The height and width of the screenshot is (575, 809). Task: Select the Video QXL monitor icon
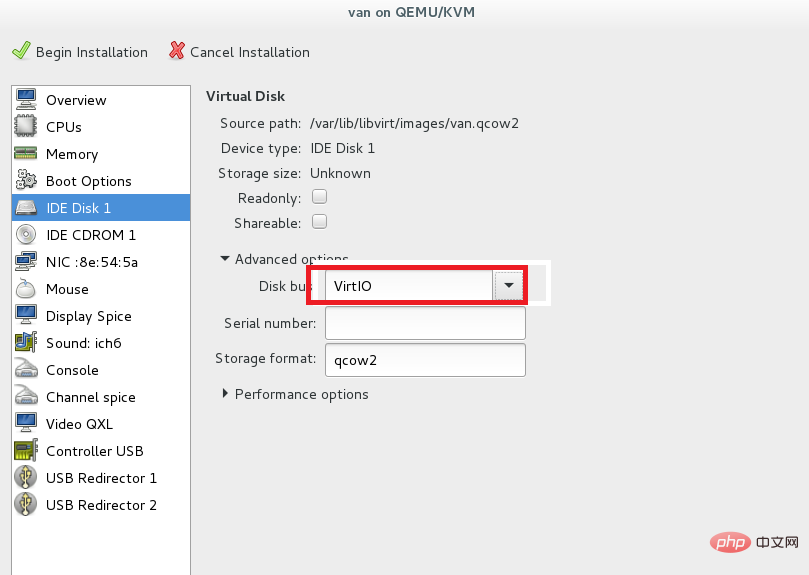[25, 423]
